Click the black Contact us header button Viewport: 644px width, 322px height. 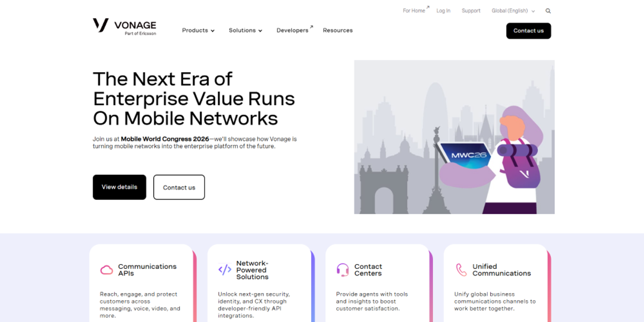[529, 31]
